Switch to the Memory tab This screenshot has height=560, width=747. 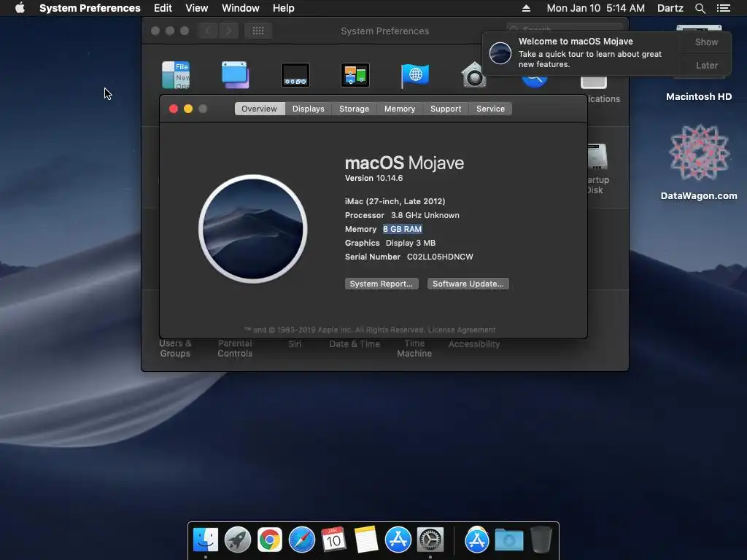point(400,109)
